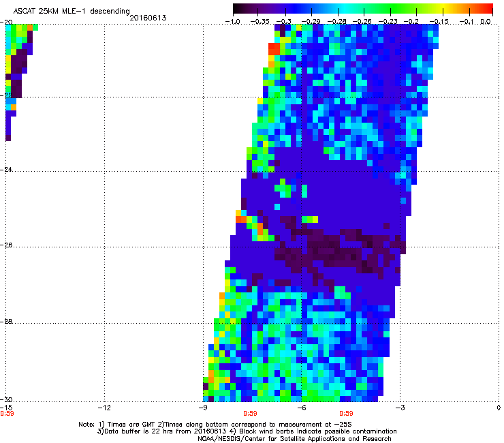
Task: Click the latitude axis label -28
Action: [x=6, y=322]
